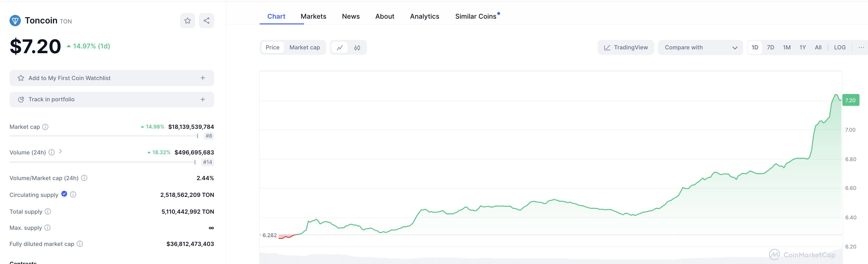Click Add to My First Coin Watchlist
The height and width of the screenshot is (264, 868).
[112, 78]
